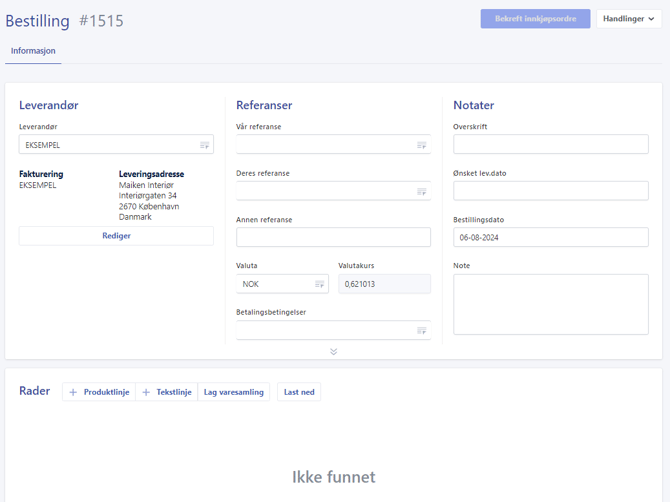Click the Bestillingsdato field showing 06-08-2024
This screenshot has height=502, width=670.
tap(551, 237)
